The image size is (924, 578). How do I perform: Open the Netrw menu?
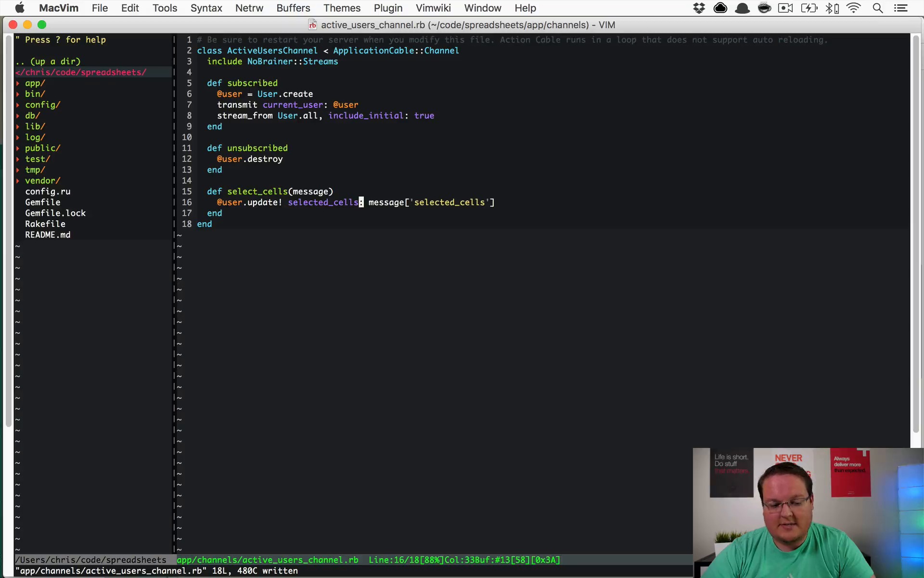pos(249,8)
